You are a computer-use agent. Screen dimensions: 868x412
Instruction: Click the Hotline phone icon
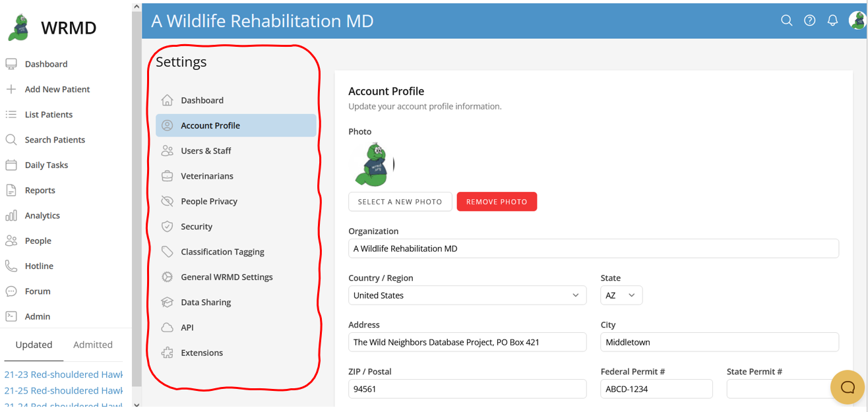(11, 266)
